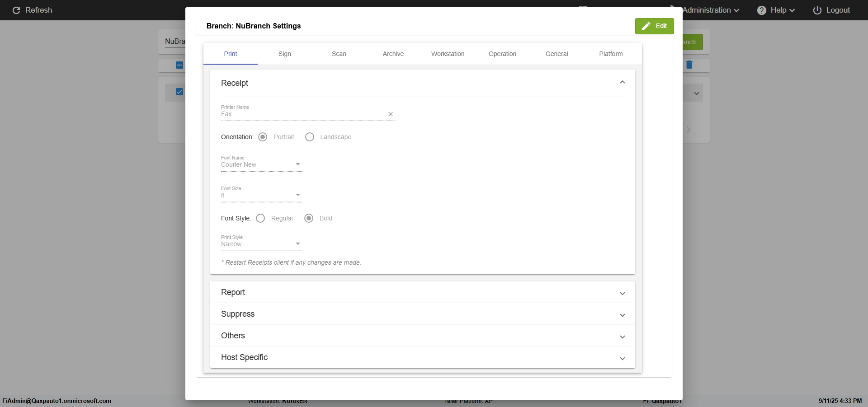Click the Help question mark icon
The width and height of the screenshot is (868, 407).
click(x=762, y=10)
